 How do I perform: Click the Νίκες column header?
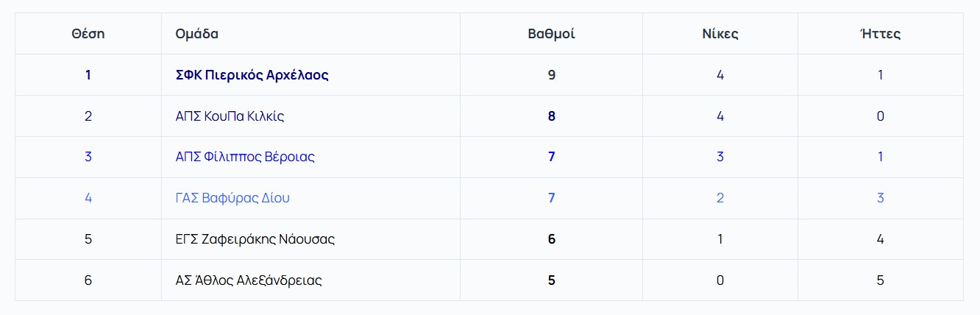[720, 34]
